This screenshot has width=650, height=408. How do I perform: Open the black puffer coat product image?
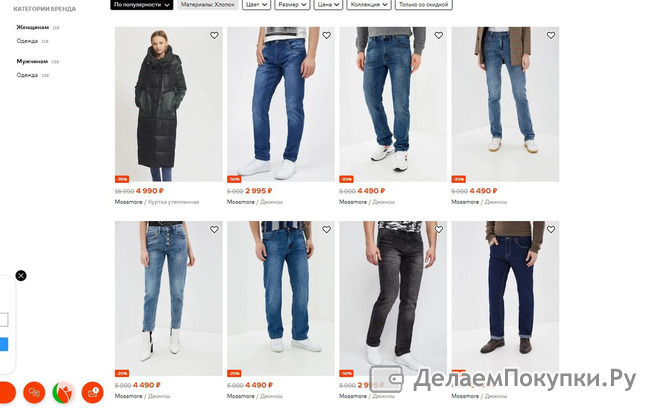pyautogui.click(x=168, y=104)
